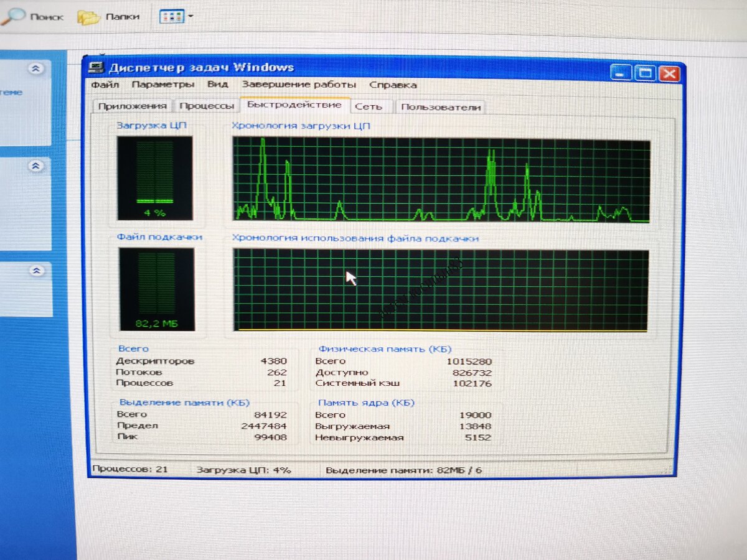Click the Выгружаемая value 13848
This screenshot has width=747, height=560.
[x=476, y=426]
